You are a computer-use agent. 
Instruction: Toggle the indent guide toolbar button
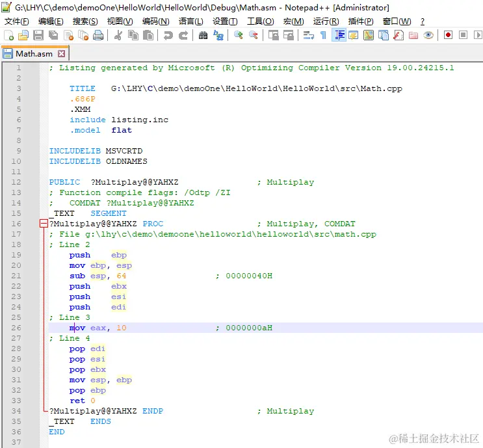[339, 35]
